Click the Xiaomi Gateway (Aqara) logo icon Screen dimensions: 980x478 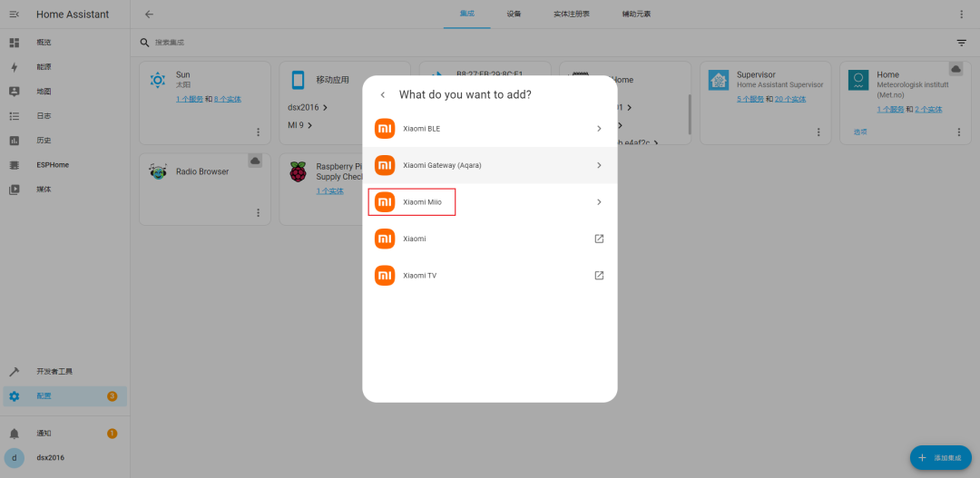385,166
